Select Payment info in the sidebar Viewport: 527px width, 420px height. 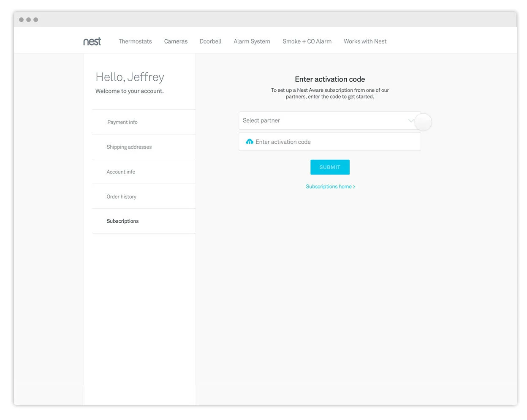click(144, 122)
